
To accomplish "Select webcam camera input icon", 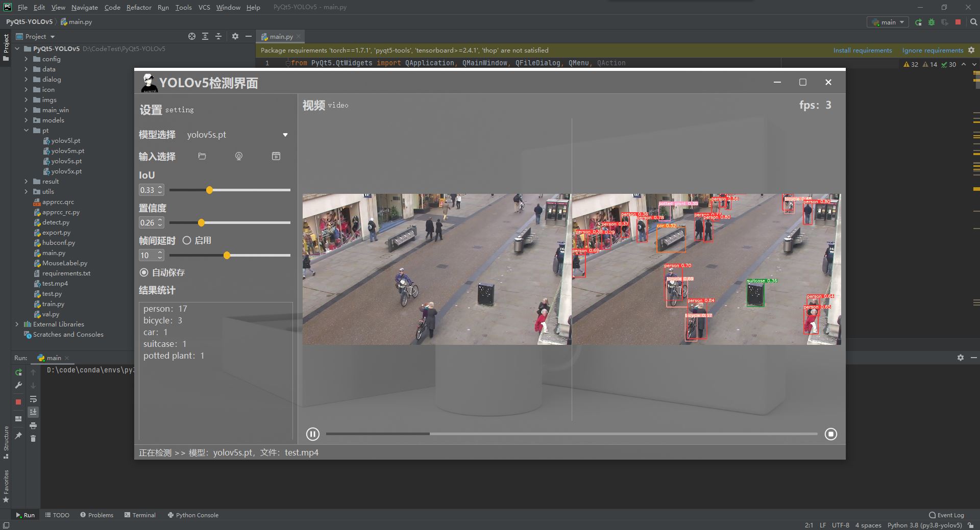I will pos(239,156).
